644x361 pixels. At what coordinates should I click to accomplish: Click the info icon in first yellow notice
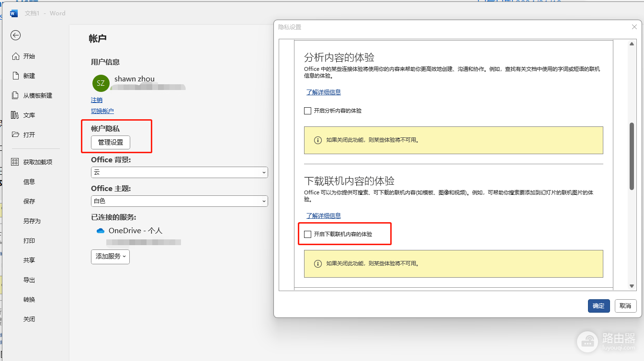(x=317, y=140)
